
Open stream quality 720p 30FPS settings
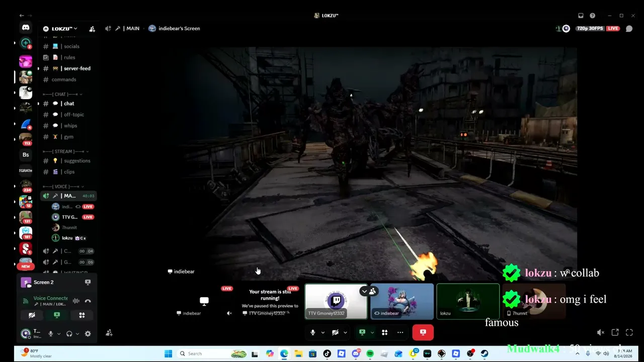(591, 29)
